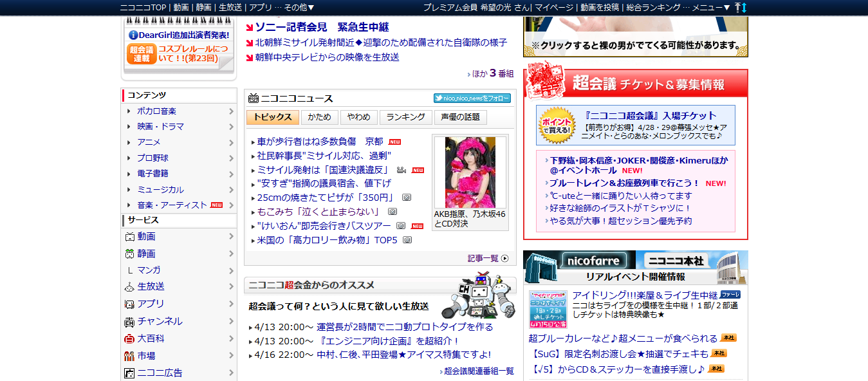Click the ファーレ tag beside アイドリング

click(x=730, y=294)
